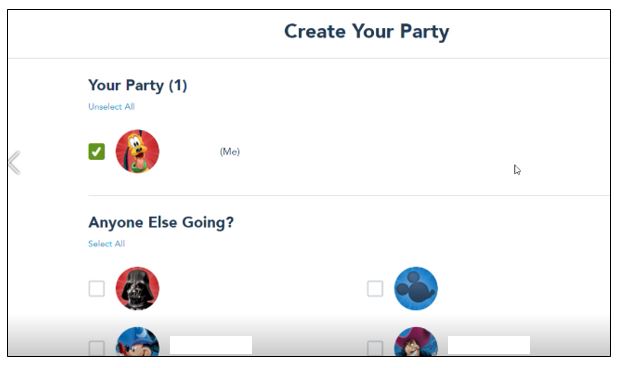Click the Select All link
The image size is (620, 368).
(x=107, y=244)
